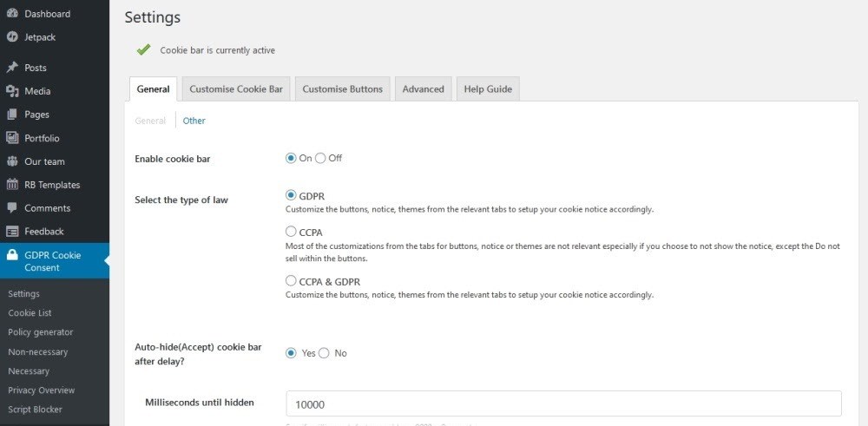
Task: Switch to the General tab
Action: point(153,89)
